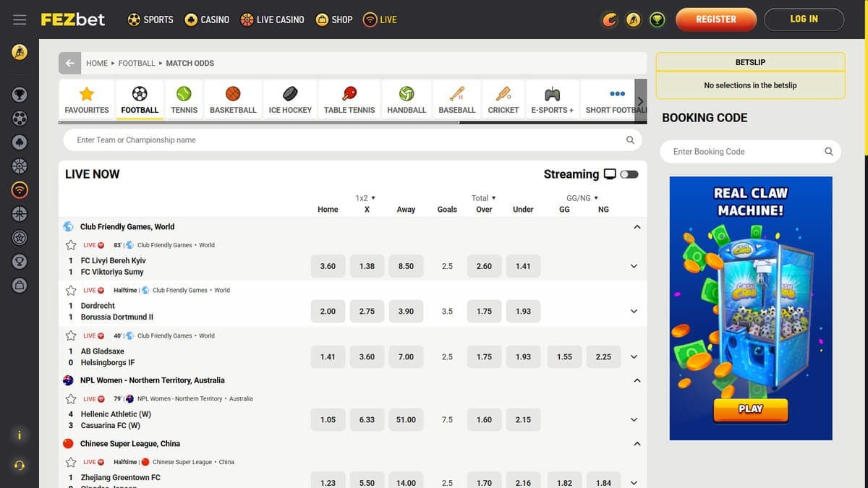Expand more markets for Dordrecht match
The width and height of the screenshot is (868, 488).
[x=634, y=312]
